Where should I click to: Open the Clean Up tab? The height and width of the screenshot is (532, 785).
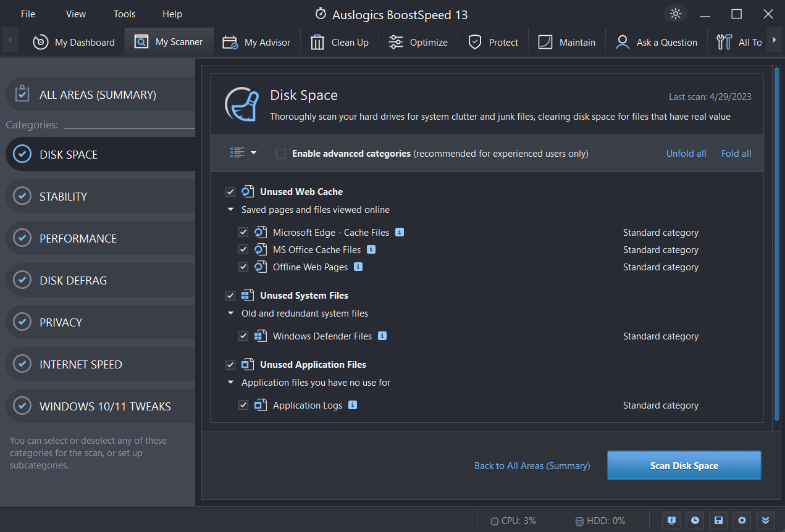tap(340, 42)
